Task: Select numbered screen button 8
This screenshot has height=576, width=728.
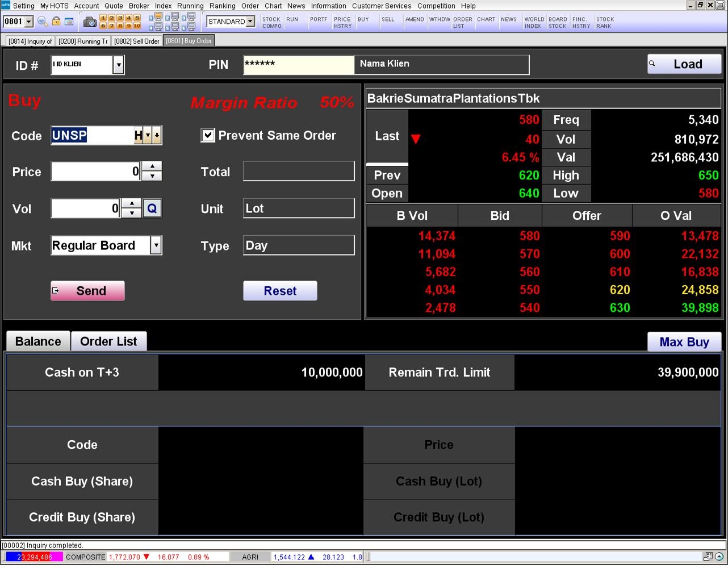Action: point(120,26)
